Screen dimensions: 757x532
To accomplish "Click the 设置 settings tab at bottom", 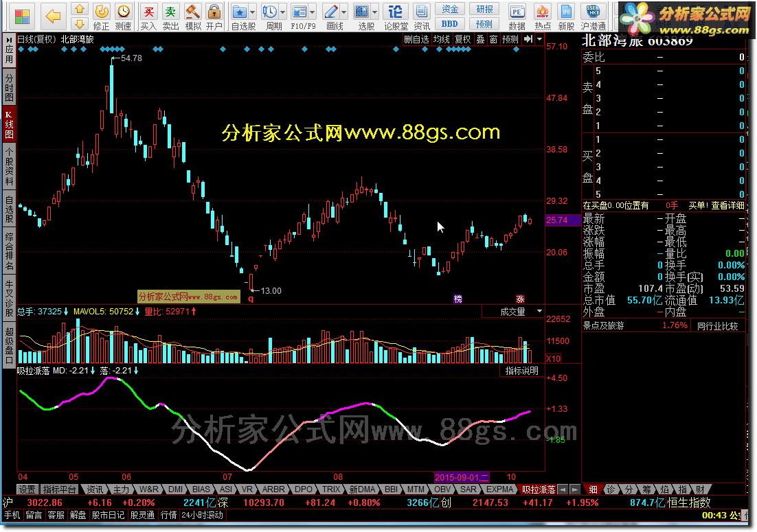I will click(27, 489).
